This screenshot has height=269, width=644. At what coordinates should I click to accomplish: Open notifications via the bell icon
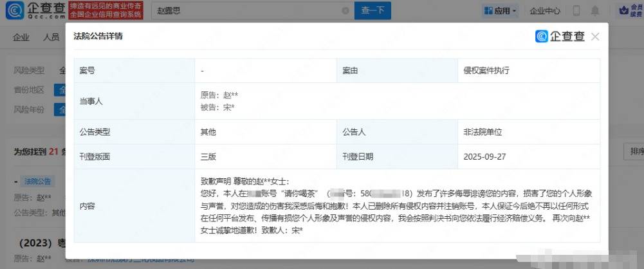(595, 11)
